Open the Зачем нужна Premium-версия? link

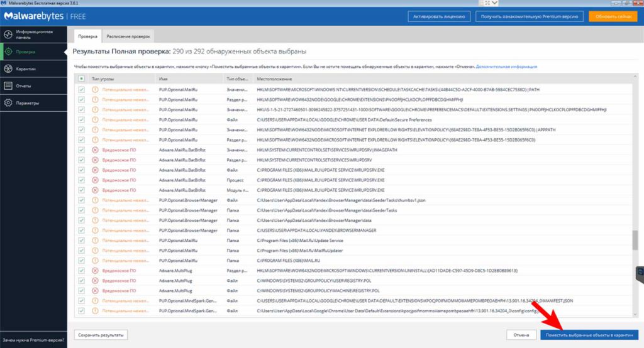33,340
